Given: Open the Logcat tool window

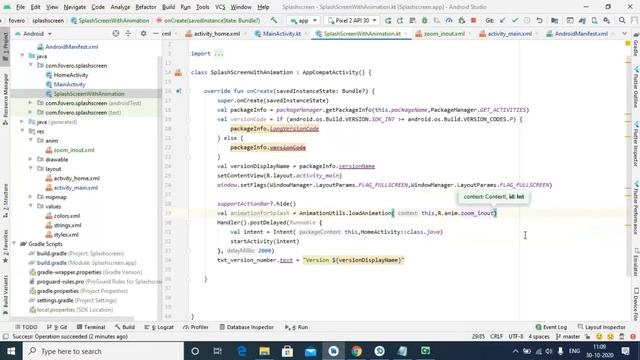Looking at the screenshot, I should (159, 327).
